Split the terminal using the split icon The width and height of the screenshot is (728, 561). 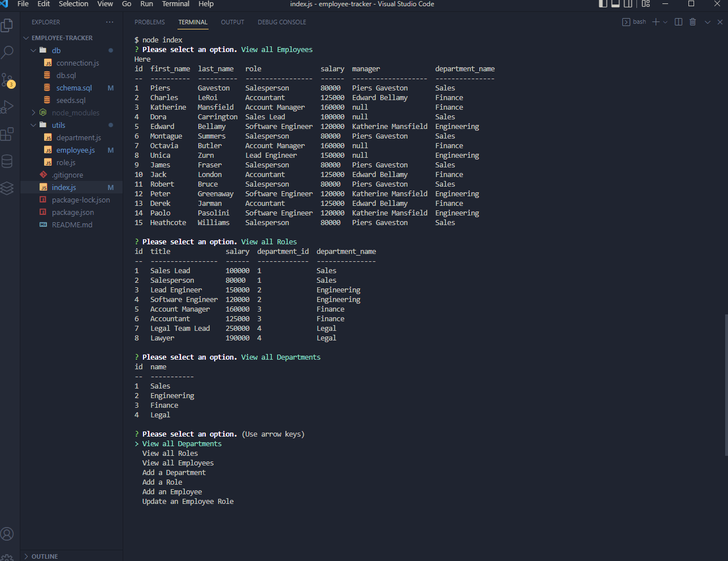tap(678, 21)
